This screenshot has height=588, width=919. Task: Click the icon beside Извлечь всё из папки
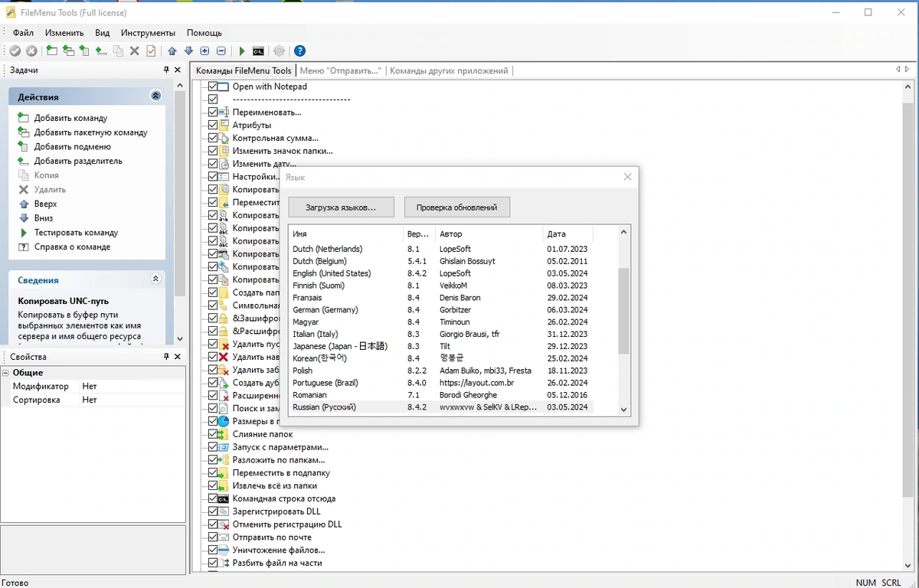(x=224, y=486)
